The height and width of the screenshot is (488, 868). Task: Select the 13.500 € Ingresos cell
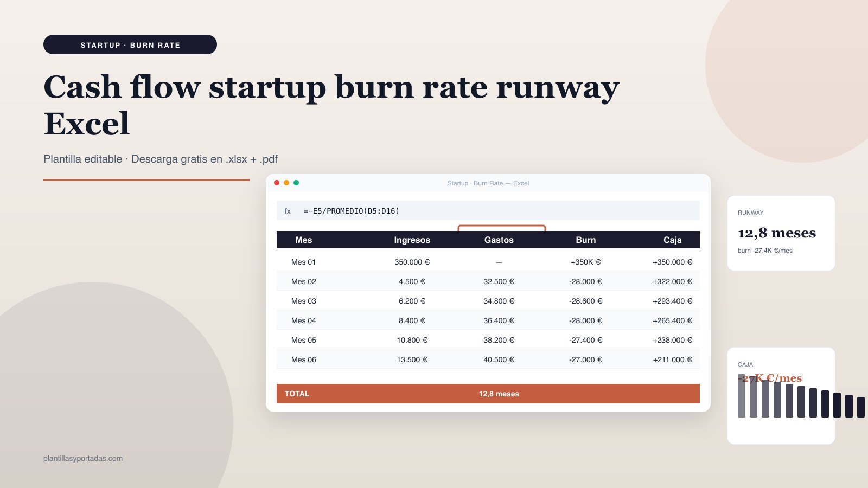coord(412,359)
